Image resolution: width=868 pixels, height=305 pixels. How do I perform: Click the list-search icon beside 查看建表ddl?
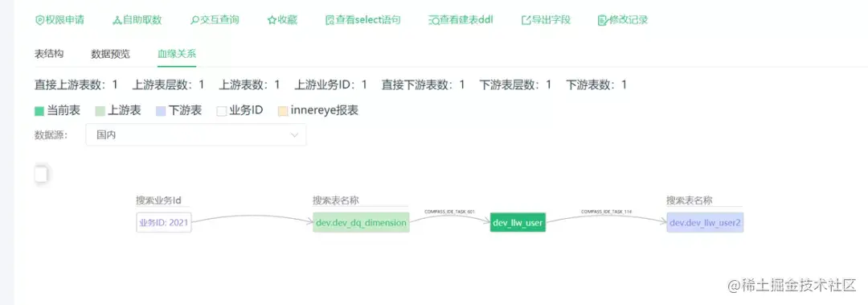click(x=435, y=20)
